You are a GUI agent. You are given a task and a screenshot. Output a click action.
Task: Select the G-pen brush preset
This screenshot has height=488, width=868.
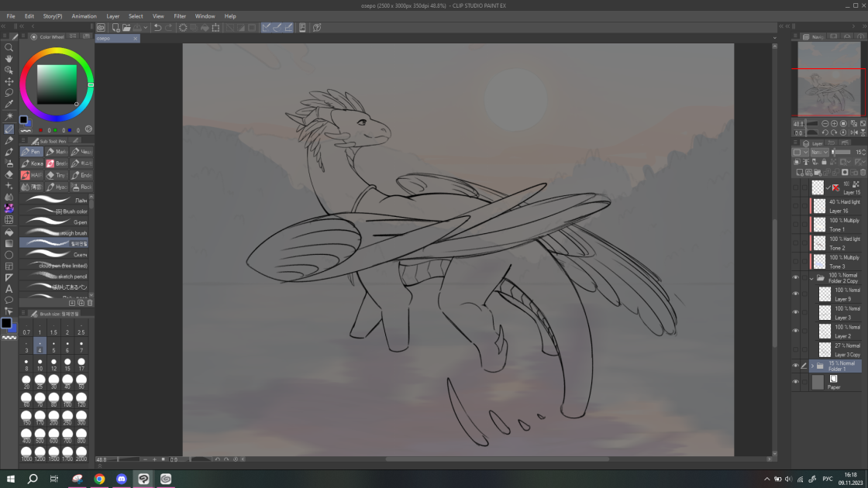click(x=54, y=222)
